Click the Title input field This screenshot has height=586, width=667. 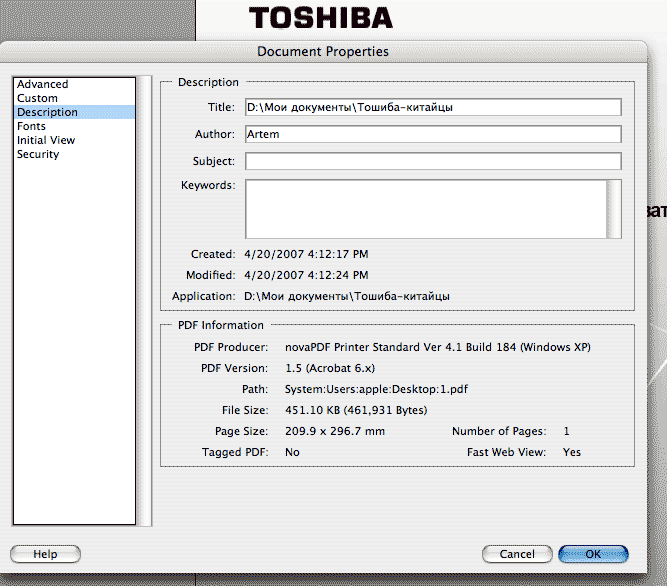tap(433, 107)
